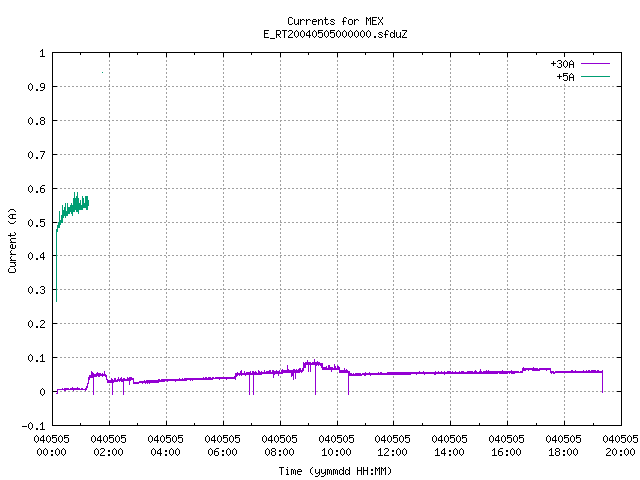Click the y-axis label 'Current (A)'
The width and height of the screenshot is (640, 480).
(12, 240)
